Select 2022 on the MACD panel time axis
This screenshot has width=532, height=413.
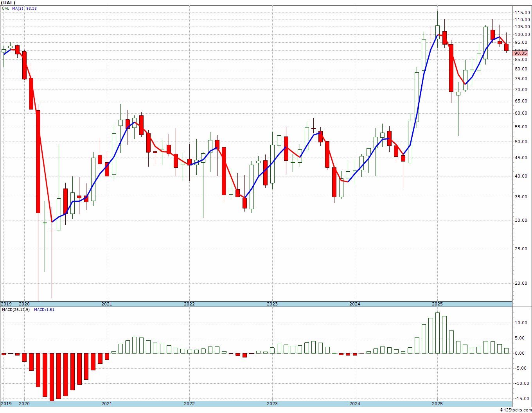[189, 404]
